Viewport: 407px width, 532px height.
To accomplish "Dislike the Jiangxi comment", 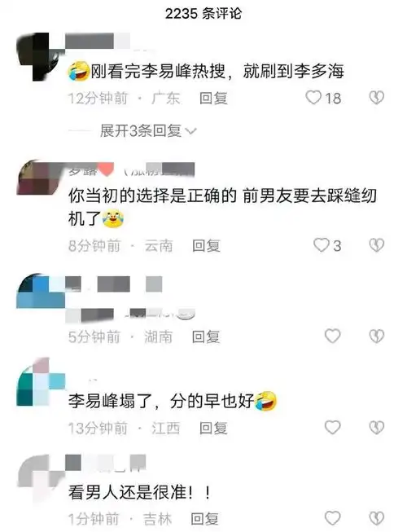I will (377, 427).
